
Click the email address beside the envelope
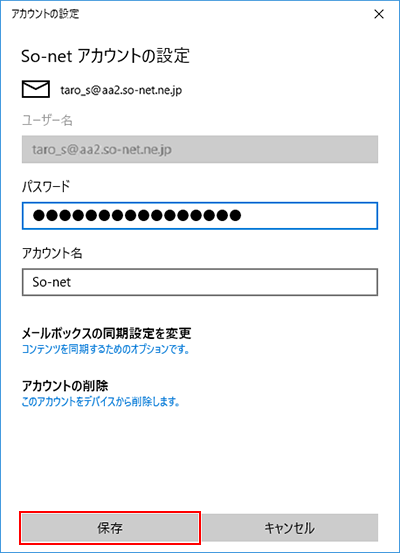(121, 90)
